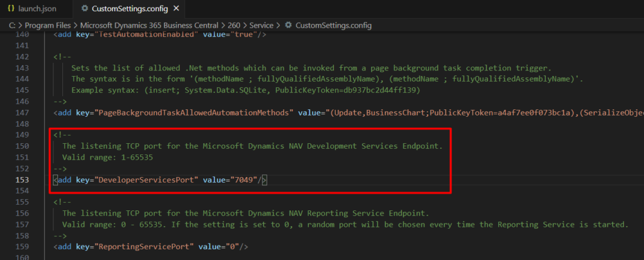Open the Service folder breadcrumb
This screenshot has width=644, height=260.
pos(261,25)
